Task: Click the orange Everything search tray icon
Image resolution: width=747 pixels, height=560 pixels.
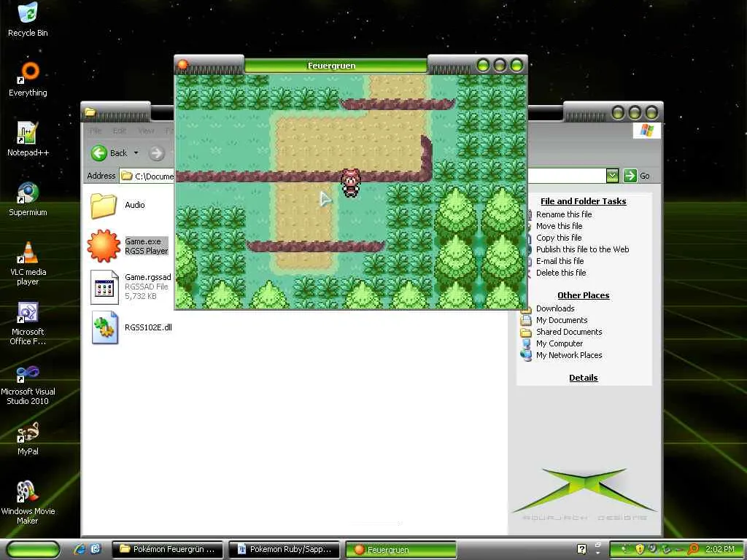Action: tap(694, 549)
